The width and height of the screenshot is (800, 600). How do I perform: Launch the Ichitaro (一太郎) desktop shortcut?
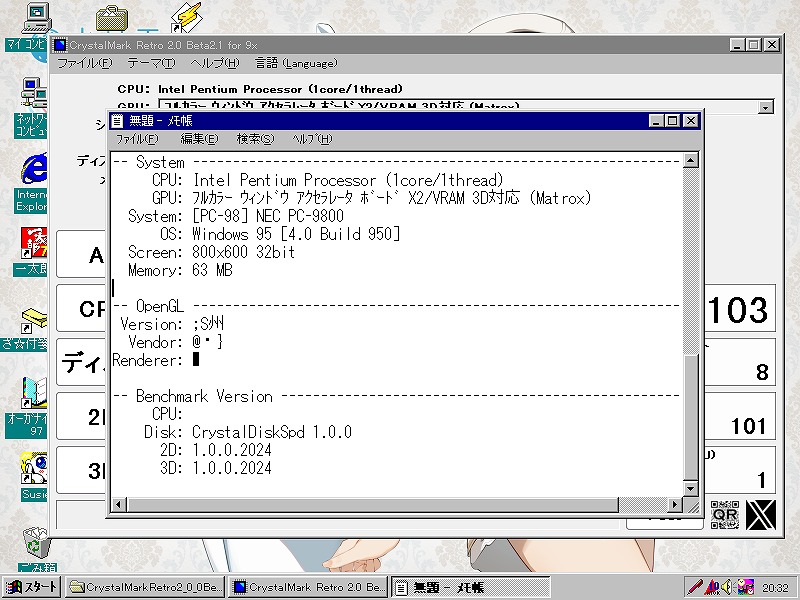34,243
